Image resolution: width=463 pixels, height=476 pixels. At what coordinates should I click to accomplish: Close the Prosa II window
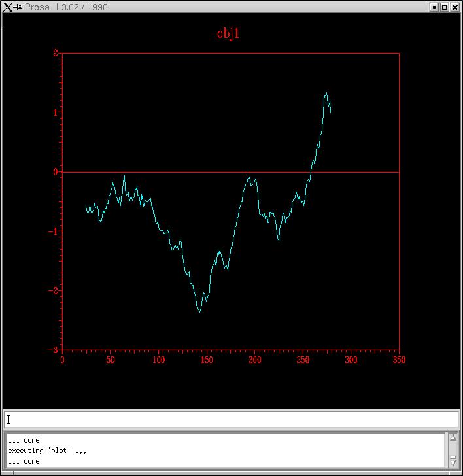[x=456, y=7]
